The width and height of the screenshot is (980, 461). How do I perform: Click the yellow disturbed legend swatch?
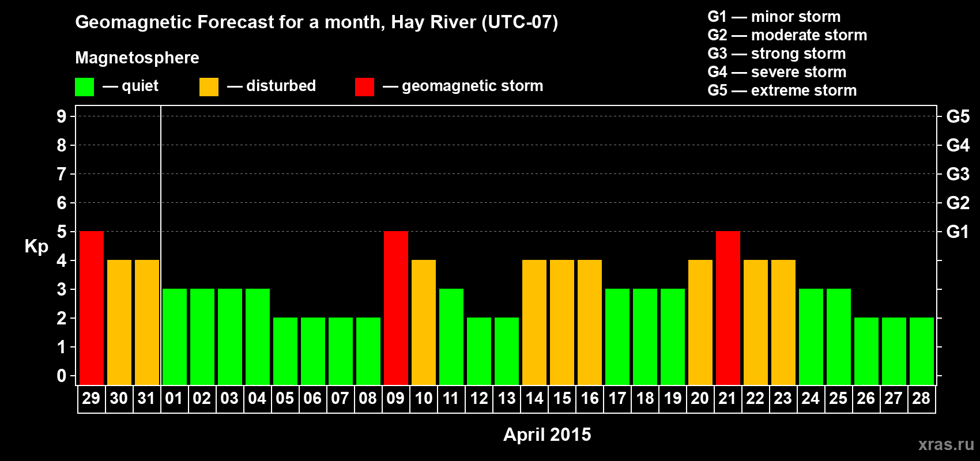[x=209, y=87]
